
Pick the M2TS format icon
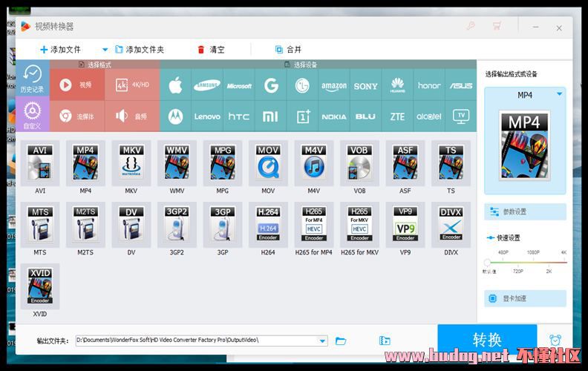coord(85,225)
